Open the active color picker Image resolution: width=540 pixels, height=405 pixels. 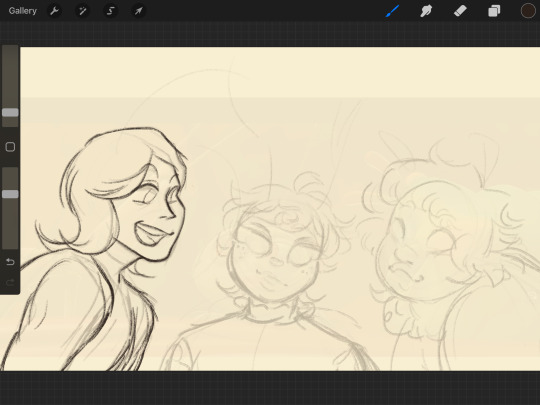tap(528, 11)
